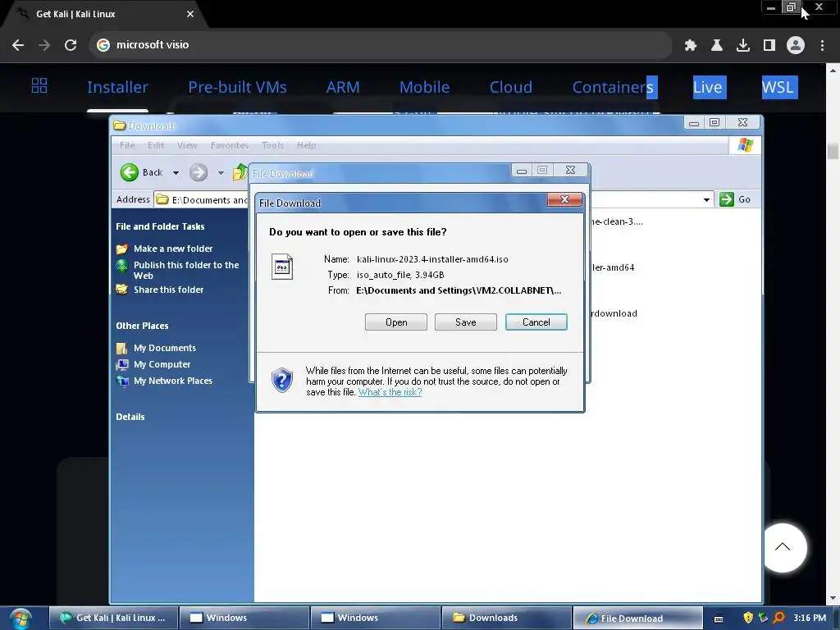The width and height of the screenshot is (840, 630).
Task: Click the tray keyboard icon
Action: [x=719, y=619]
